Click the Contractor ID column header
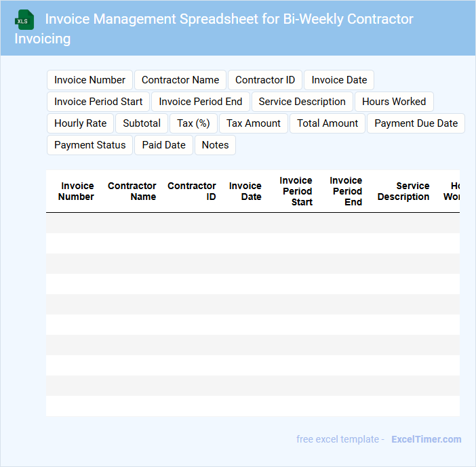Image resolution: width=476 pixels, height=467 pixels. pos(192,191)
